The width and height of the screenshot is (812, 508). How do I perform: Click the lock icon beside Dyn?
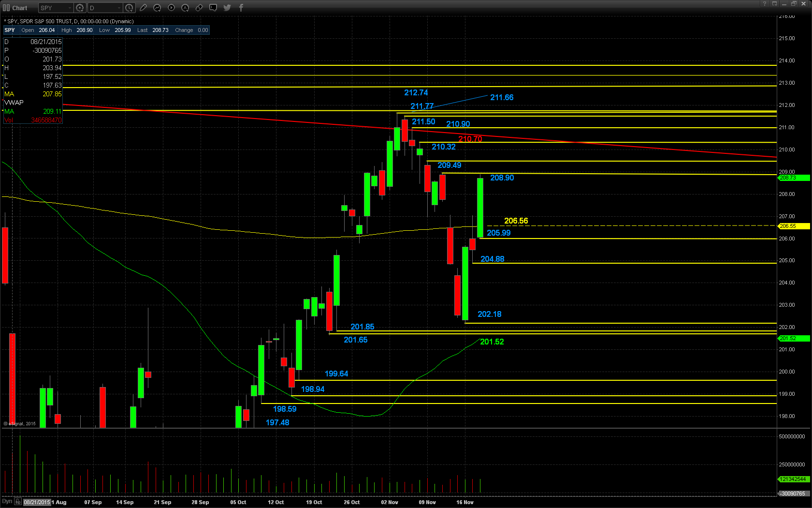click(x=18, y=502)
